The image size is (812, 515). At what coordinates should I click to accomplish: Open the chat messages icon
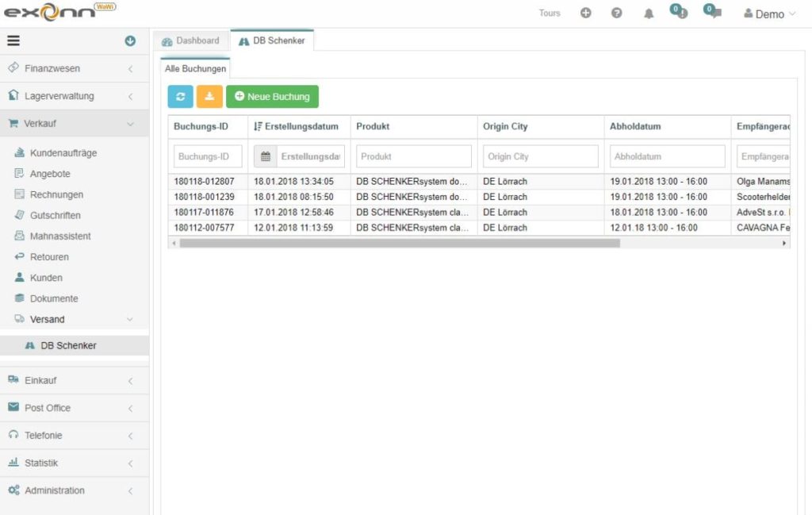(713, 11)
